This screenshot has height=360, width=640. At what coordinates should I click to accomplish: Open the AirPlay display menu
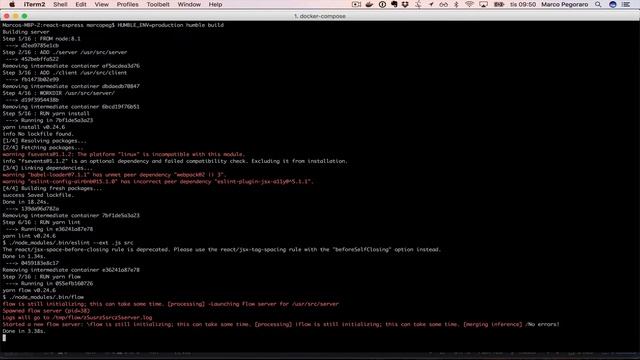(x=483, y=4)
